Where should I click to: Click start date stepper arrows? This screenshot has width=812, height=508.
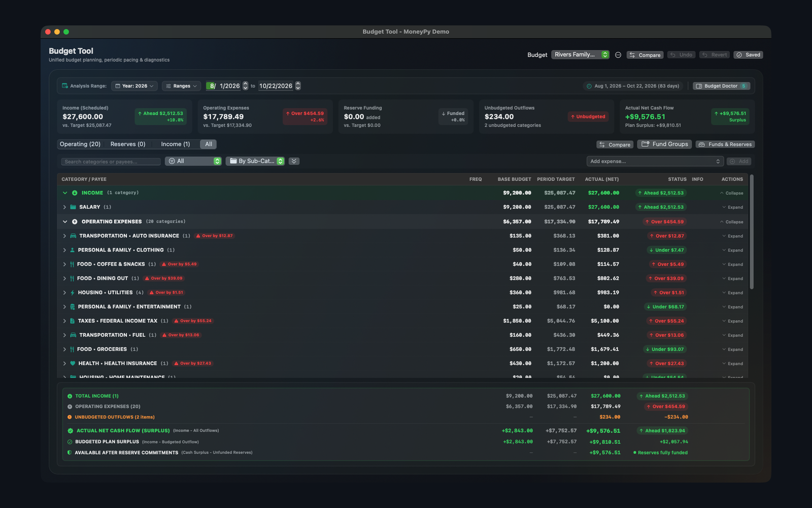[x=246, y=86]
